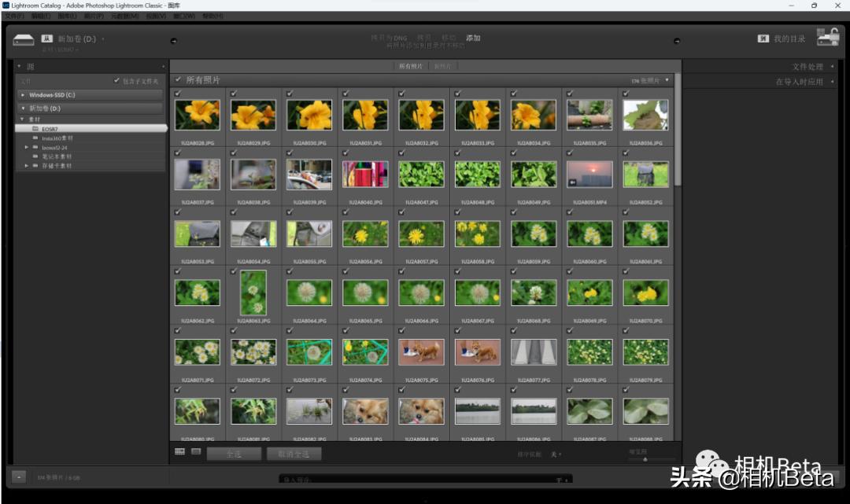850x504 pixels.
Task: Click the EOSR7 folder icon
Action: pos(35,128)
